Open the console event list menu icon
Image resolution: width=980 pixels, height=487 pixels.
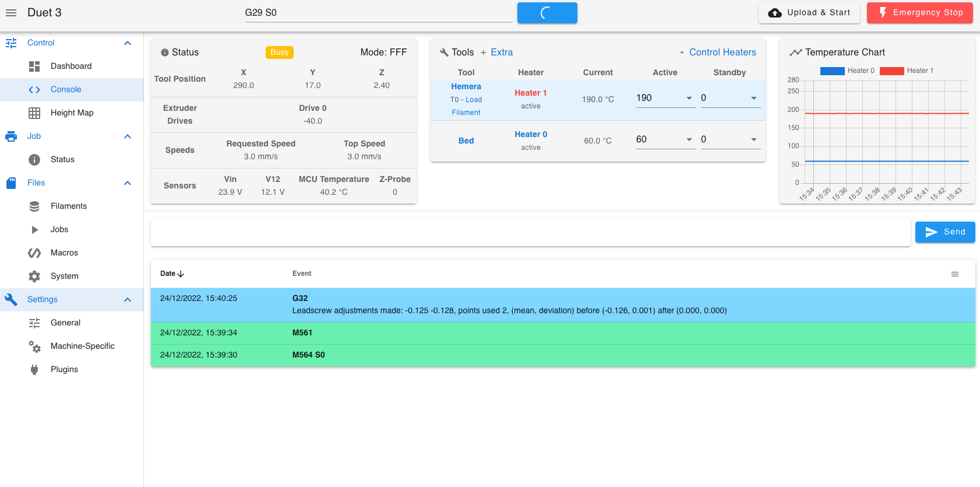955,274
